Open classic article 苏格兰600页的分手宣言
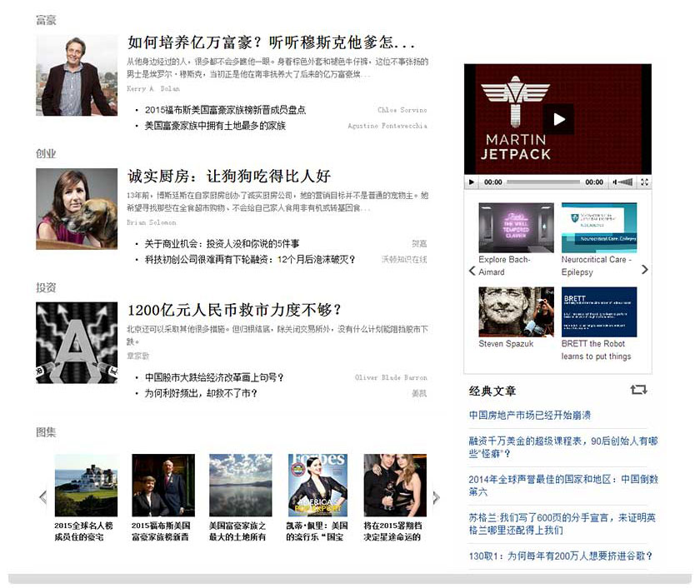This screenshot has width=700, height=588. coord(562,524)
